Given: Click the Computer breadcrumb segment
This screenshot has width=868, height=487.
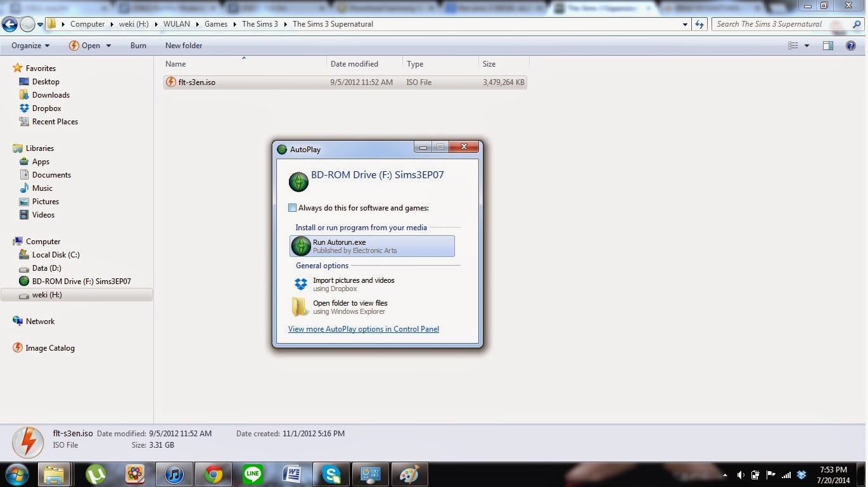Looking at the screenshot, I should pos(87,24).
